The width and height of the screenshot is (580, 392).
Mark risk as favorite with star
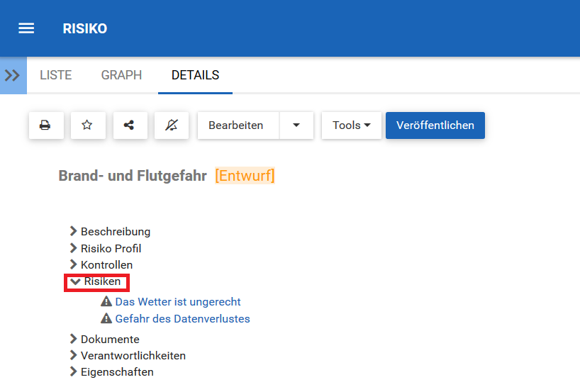coord(87,125)
